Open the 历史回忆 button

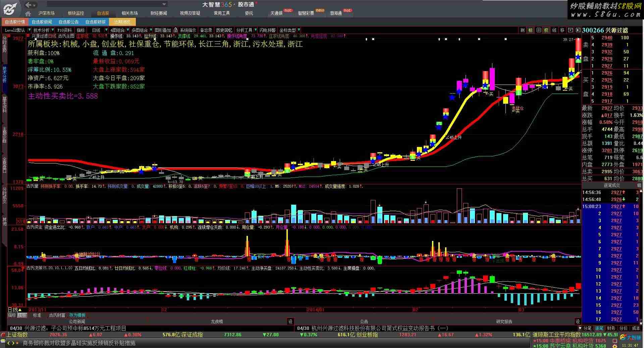tap(224, 30)
